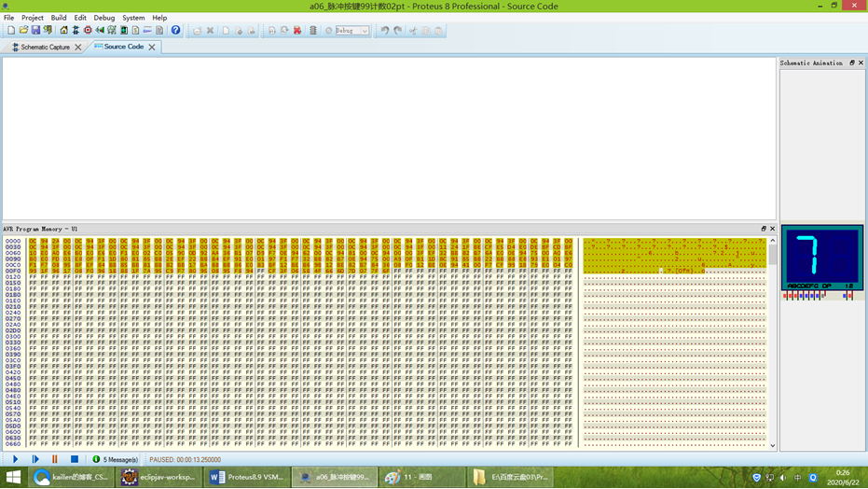Step the simulation by one frame
This screenshot has height=489, width=868.
pos(35,459)
